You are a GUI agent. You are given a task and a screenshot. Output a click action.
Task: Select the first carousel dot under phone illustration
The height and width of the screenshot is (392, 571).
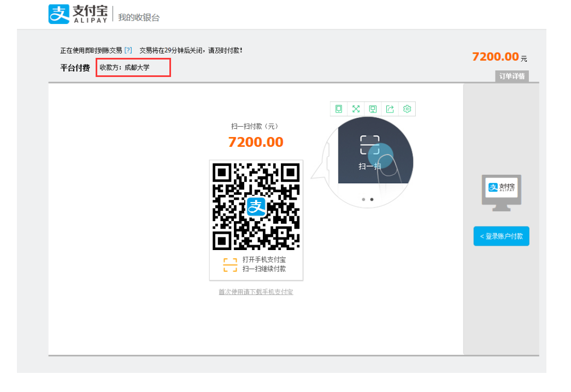point(363,199)
